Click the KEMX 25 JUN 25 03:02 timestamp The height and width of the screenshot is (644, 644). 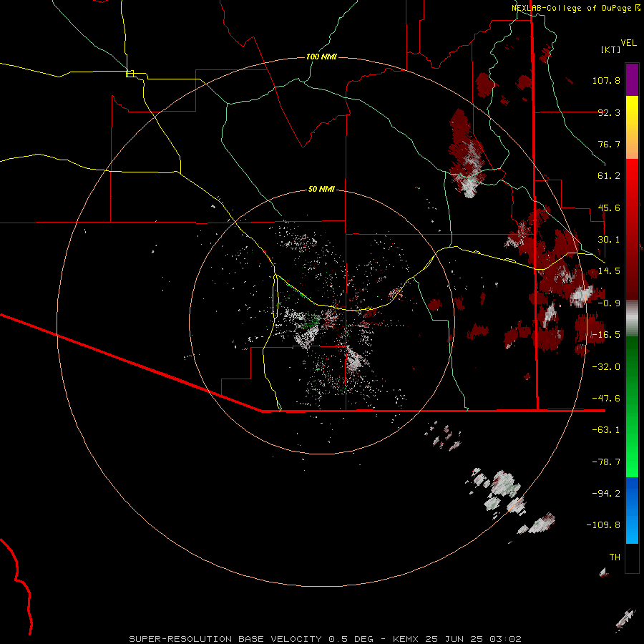click(x=457, y=639)
